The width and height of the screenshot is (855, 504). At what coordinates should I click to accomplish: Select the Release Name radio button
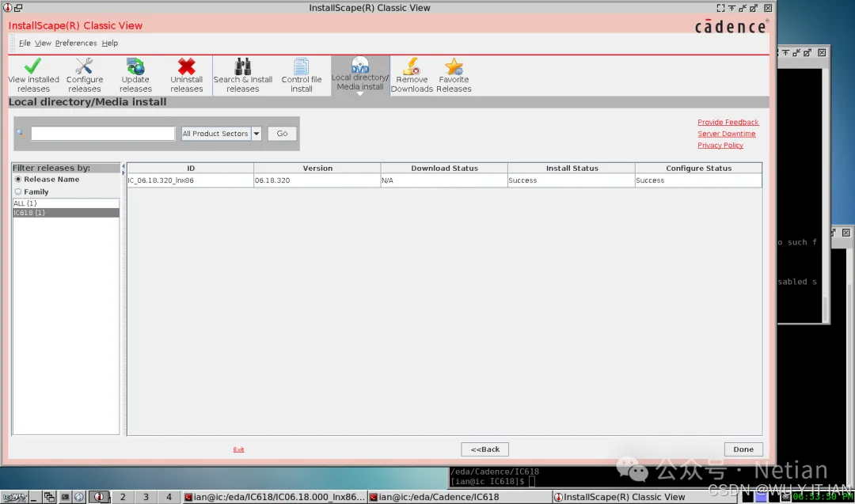(x=18, y=180)
